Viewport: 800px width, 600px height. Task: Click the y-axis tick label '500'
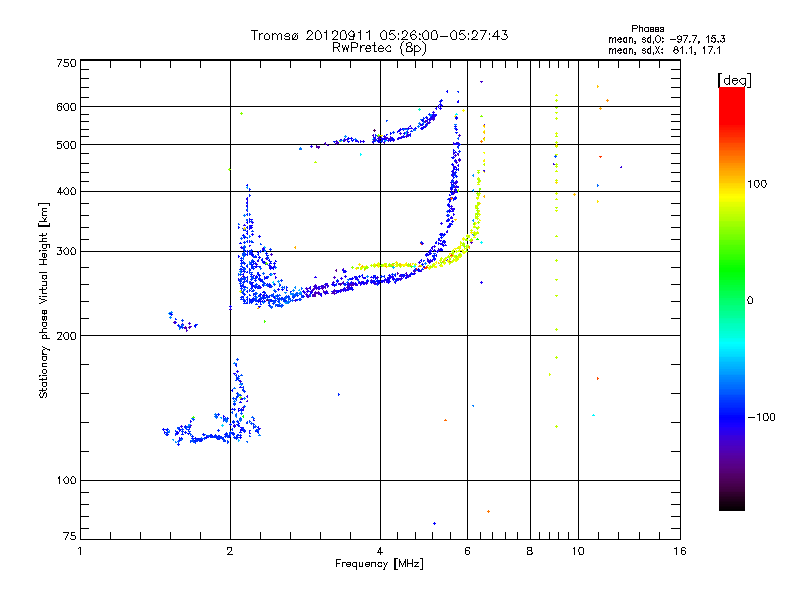[x=67, y=145]
